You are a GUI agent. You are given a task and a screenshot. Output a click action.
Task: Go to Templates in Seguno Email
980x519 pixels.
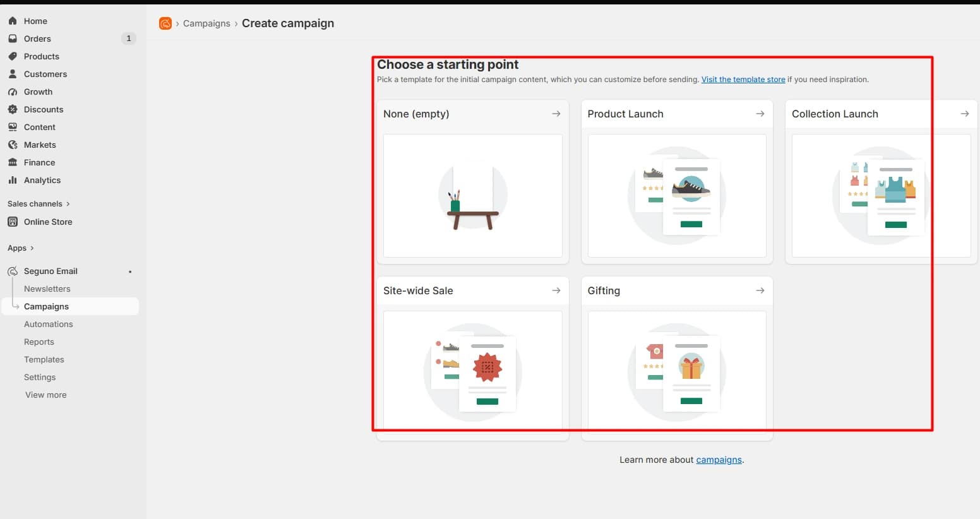(44, 359)
